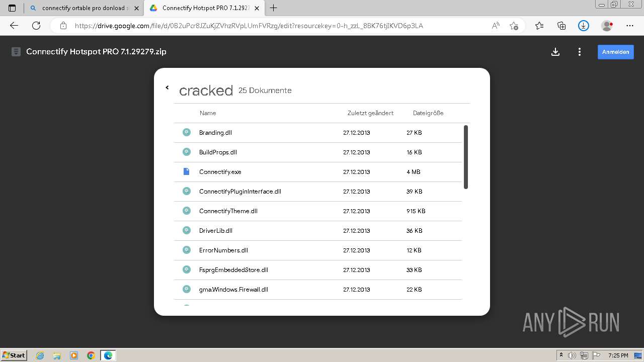Select the FsprgEmbeddedStore.dll file name
The height and width of the screenshot is (362, 644).
233,270
